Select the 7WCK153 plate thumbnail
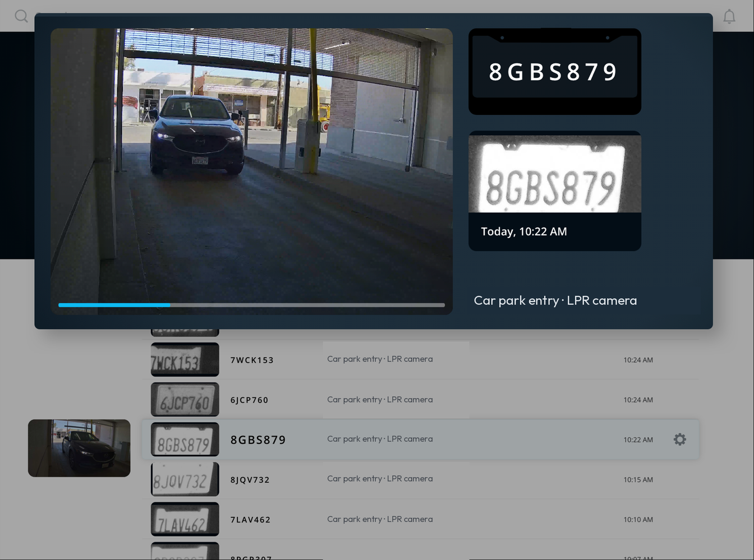 tap(185, 359)
